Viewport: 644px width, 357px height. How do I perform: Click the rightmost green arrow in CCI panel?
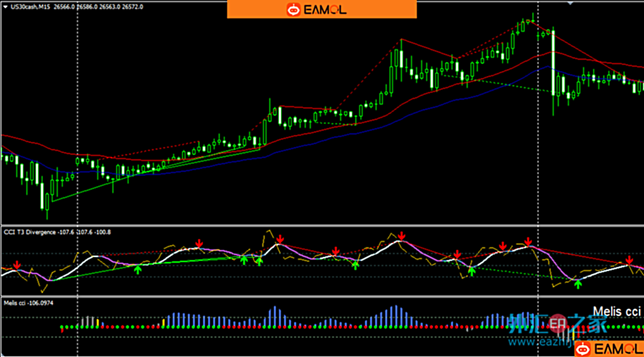[578, 285]
